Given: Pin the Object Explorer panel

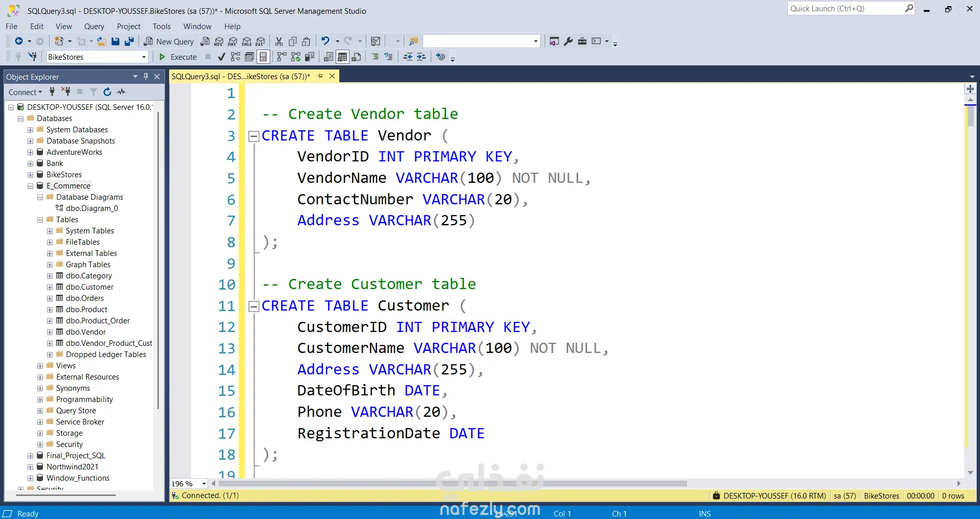Looking at the screenshot, I should click(x=146, y=76).
